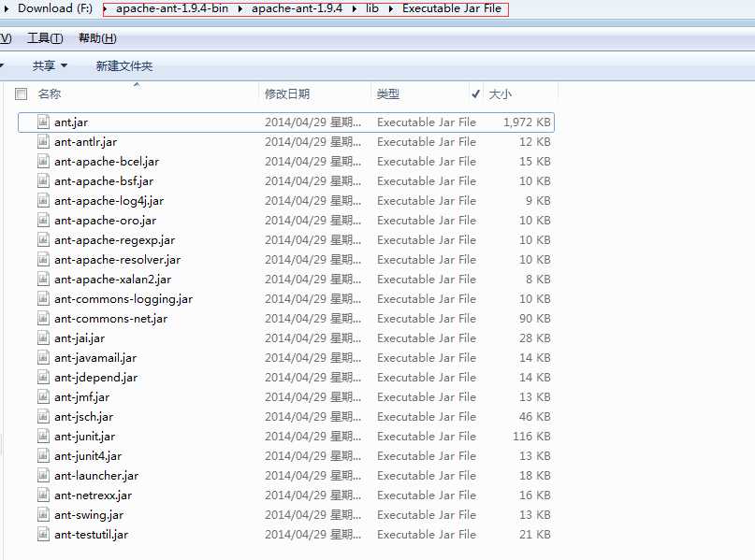Tick the select-all checkbox in the header
The width and height of the screenshot is (755, 560).
click(22, 93)
